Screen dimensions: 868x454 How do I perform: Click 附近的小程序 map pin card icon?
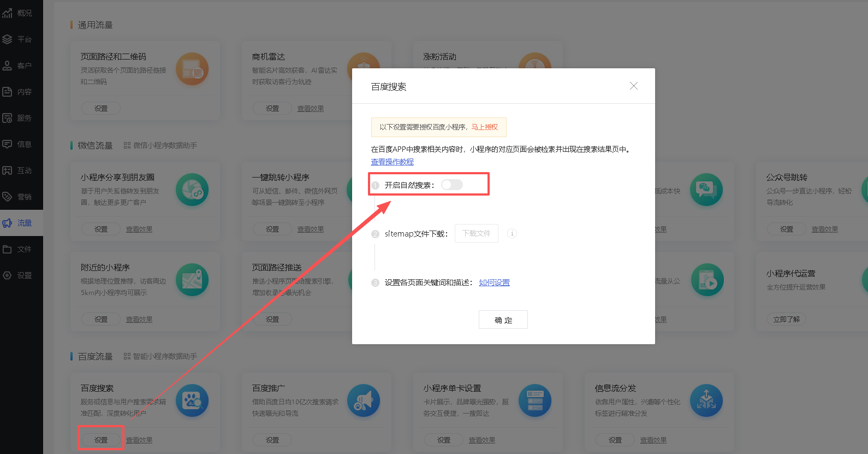(192, 280)
